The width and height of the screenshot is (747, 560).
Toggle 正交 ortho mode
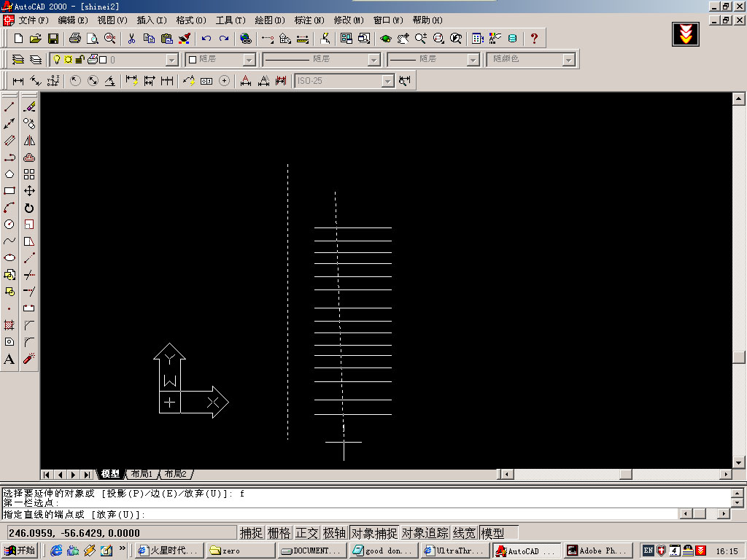(306, 533)
